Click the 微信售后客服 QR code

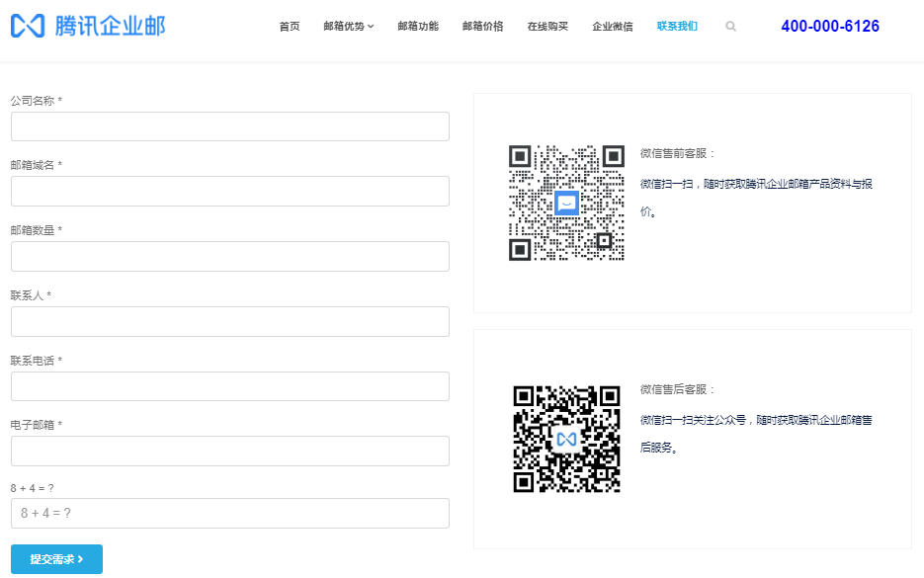click(566, 439)
